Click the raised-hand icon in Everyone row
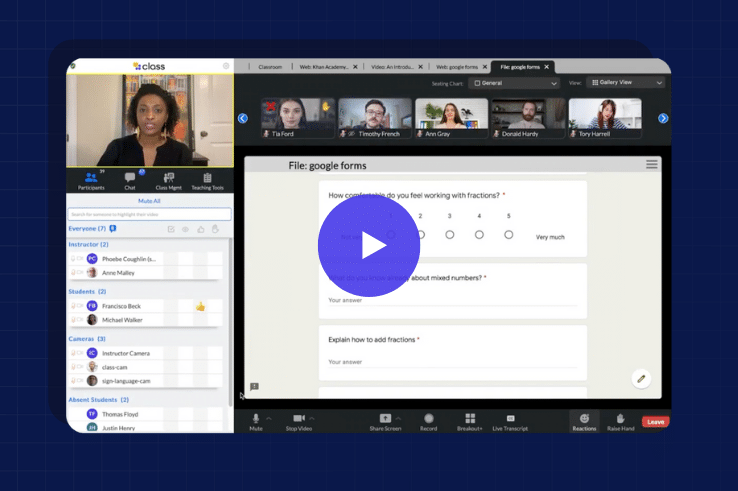738x491 pixels. (x=215, y=229)
